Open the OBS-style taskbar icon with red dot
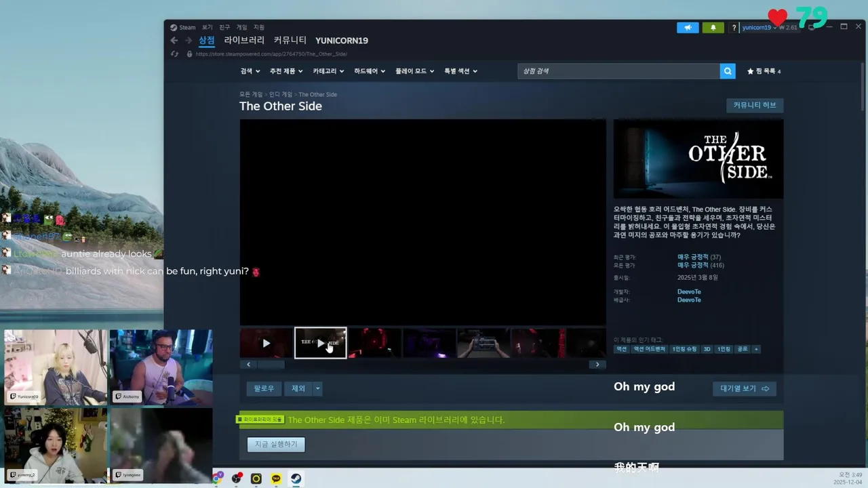Image resolution: width=868 pixels, height=488 pixels. click(x=236, y=479)
